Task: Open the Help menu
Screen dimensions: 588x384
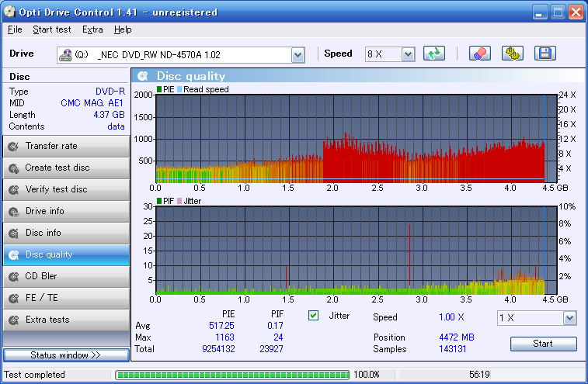Action: click(x=123, y=29)
